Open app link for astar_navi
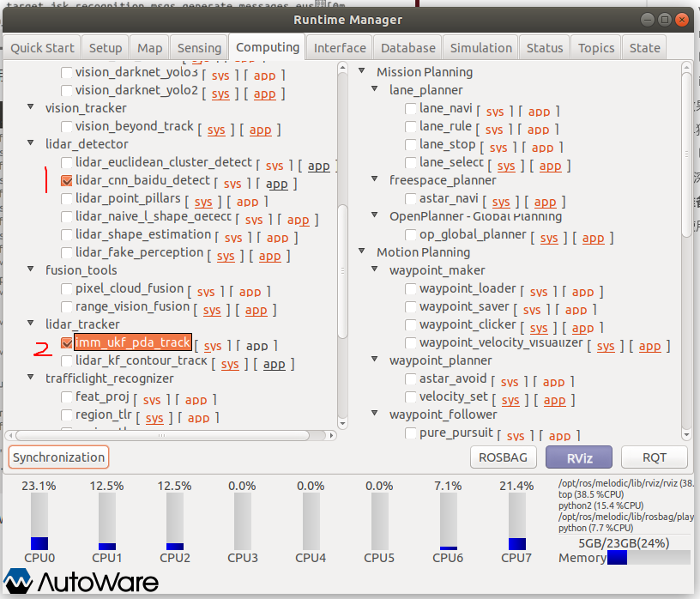The width and height of the screenshot is (700, 599). pos(545,202)
